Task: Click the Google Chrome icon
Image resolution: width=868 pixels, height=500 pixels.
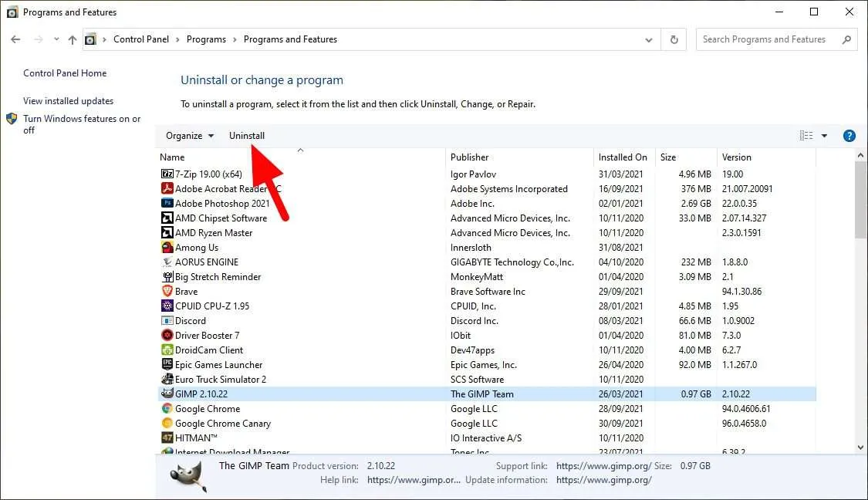Action: pos(167,409)
